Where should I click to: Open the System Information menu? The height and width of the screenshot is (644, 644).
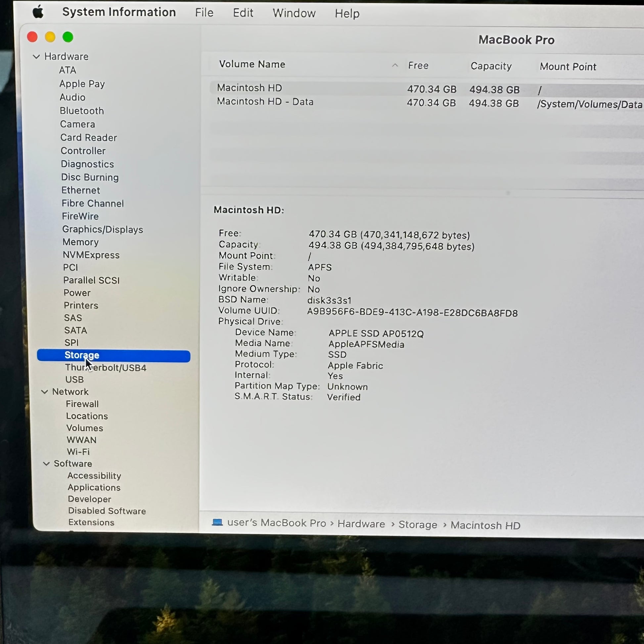[x=119, y=12]
